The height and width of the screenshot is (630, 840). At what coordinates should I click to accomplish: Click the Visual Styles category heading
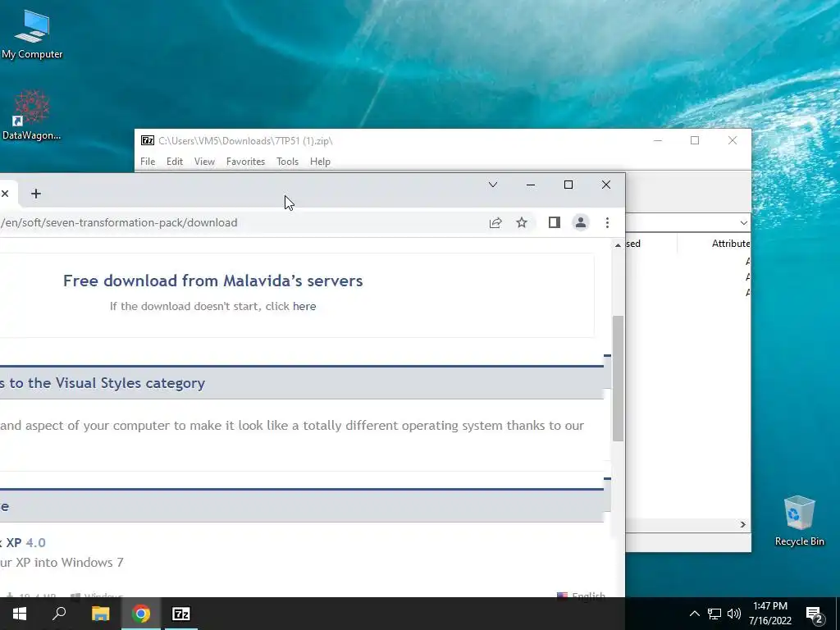pos(103,383)
